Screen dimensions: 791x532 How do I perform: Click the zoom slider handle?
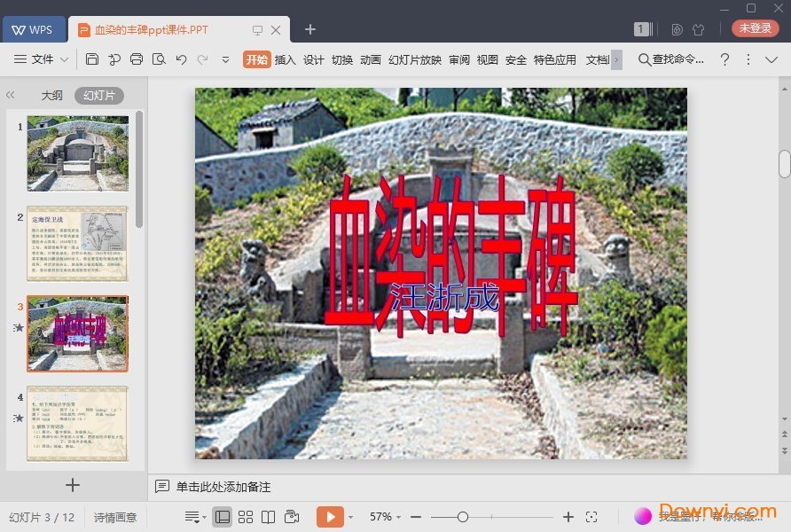click(x=462, y=517)
